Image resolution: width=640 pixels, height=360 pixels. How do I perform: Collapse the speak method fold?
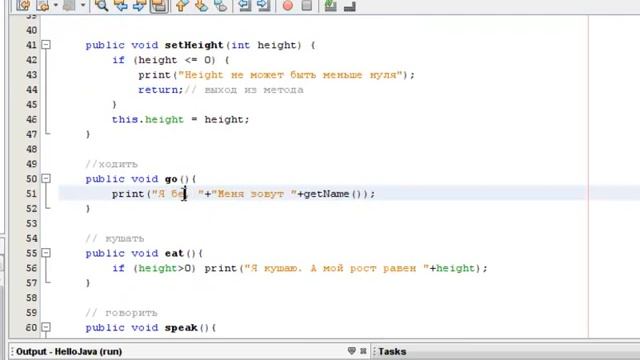coord(46,327)
